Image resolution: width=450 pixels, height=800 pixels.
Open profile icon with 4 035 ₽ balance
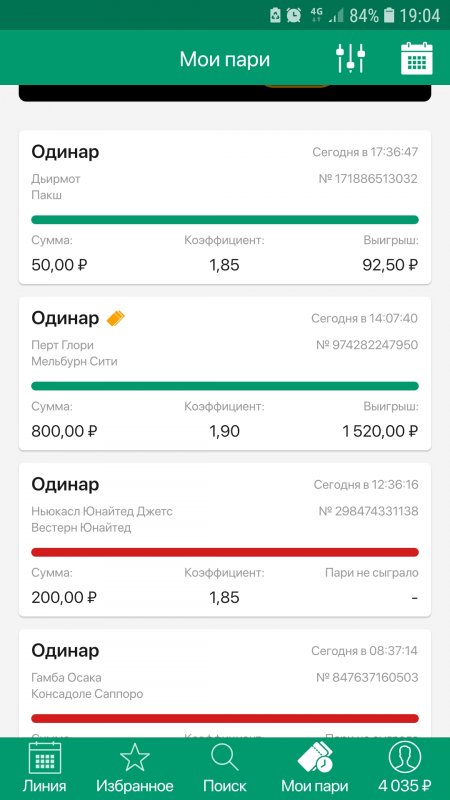(405, 758)
